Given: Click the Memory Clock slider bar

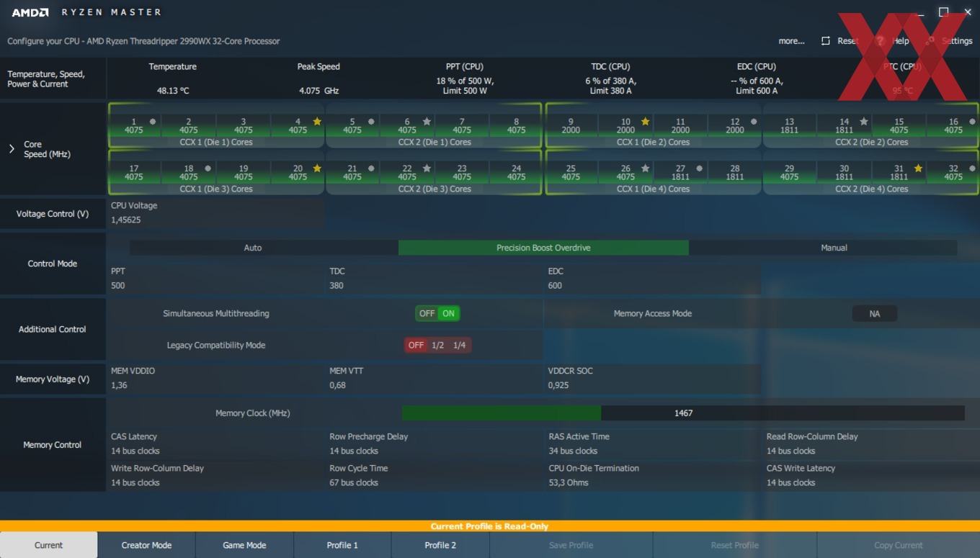Looking at the screenshot, I should coord(683,413).
